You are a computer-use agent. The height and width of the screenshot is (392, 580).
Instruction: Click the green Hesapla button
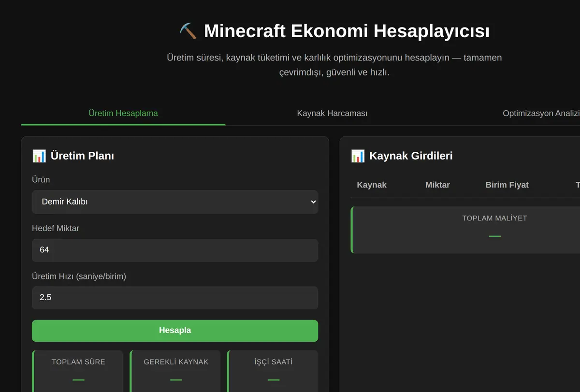175,331
